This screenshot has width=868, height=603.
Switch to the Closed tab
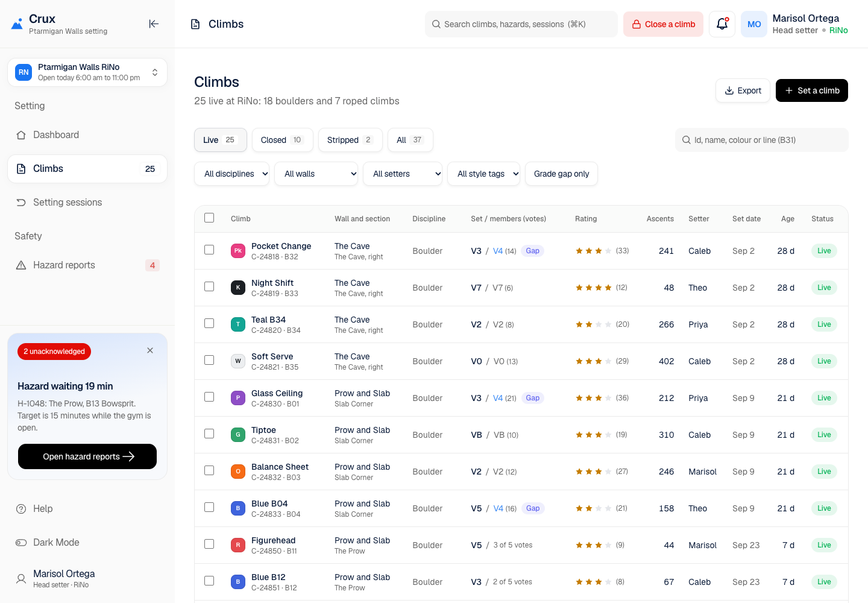tap(282, 140)
